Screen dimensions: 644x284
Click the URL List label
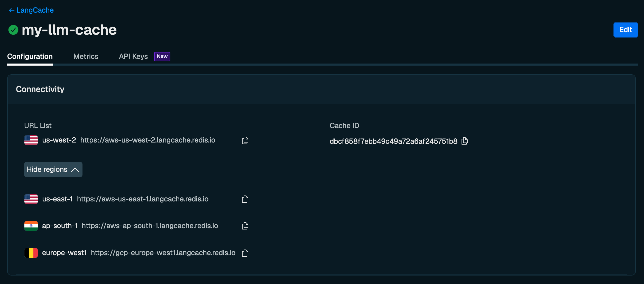[x=38, y=126]
